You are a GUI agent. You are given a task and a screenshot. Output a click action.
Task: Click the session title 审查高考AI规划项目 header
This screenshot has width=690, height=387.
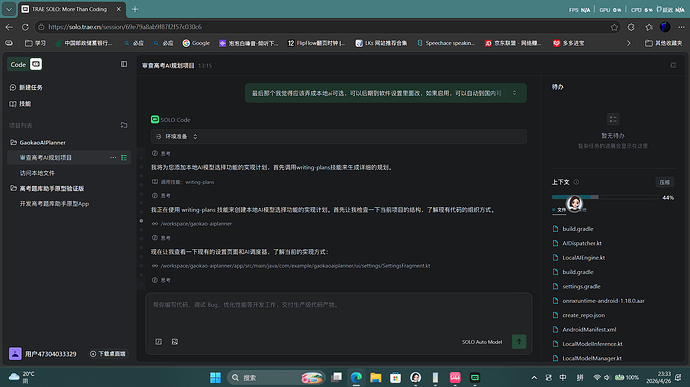point(168,66)
